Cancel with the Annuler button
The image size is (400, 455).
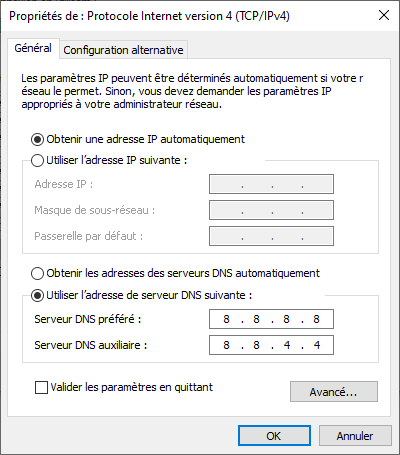pyautogui.click(x=355, y=436)
